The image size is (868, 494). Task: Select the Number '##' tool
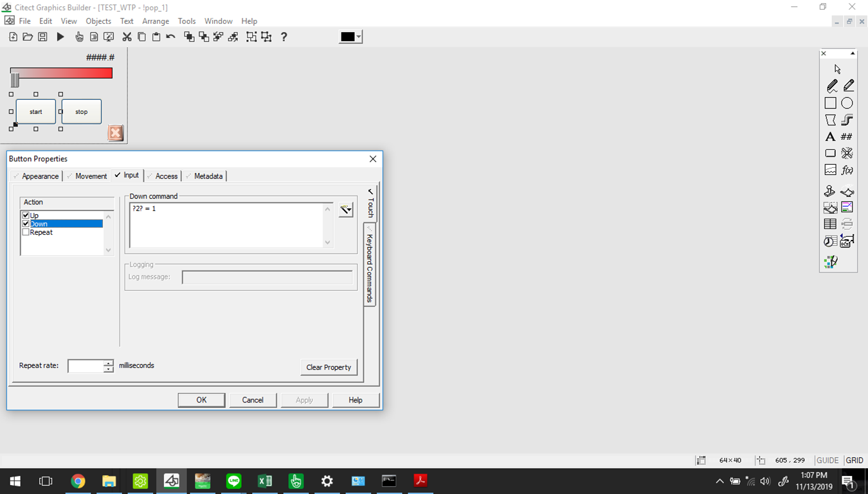point(847,136)
